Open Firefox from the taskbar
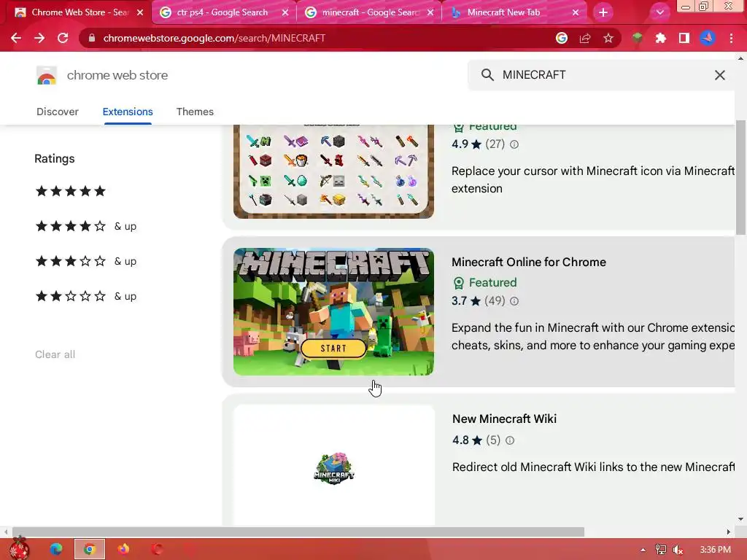The image size is (747, 560). pos(123,549)
